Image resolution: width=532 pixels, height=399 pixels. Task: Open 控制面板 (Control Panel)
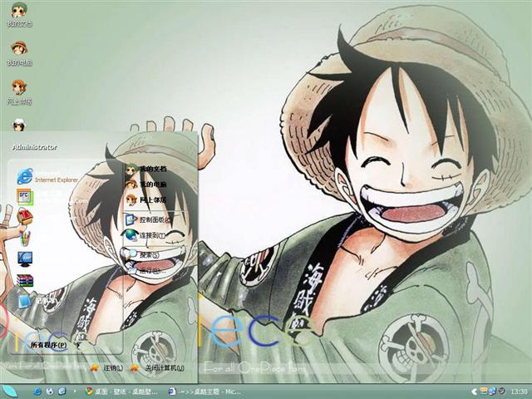click(x=148, y=219)
